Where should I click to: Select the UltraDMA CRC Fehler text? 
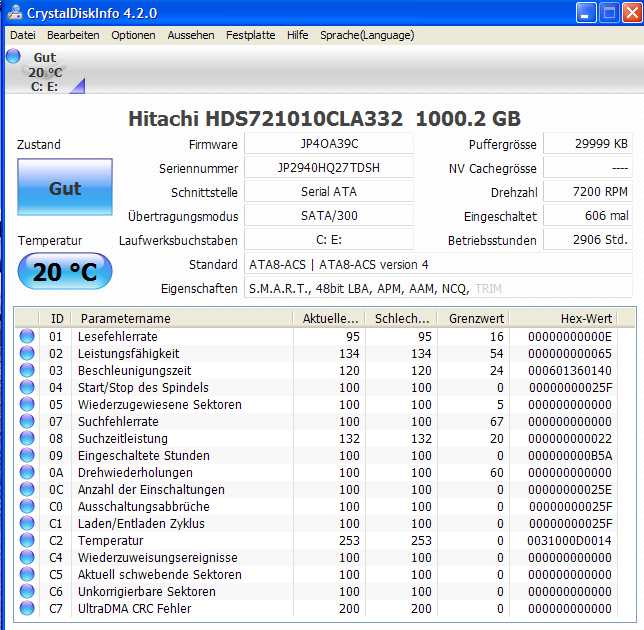135,609
